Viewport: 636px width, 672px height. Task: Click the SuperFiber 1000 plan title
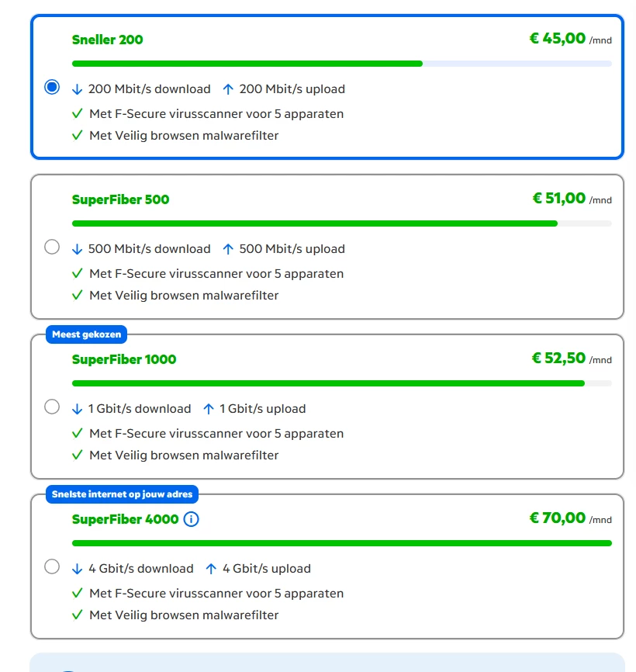click(124, 359)
